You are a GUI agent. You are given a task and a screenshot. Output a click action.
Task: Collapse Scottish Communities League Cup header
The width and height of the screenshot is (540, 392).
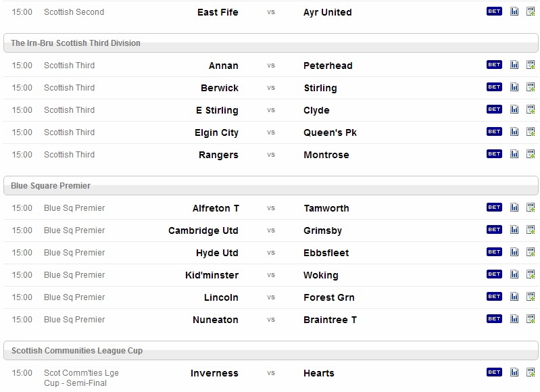click(x=271, y=351)
